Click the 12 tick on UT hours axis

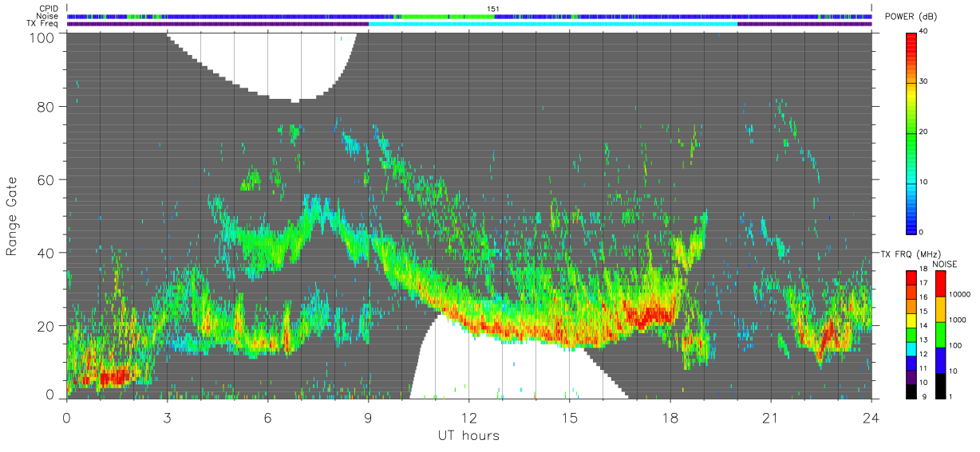point(468,417)
